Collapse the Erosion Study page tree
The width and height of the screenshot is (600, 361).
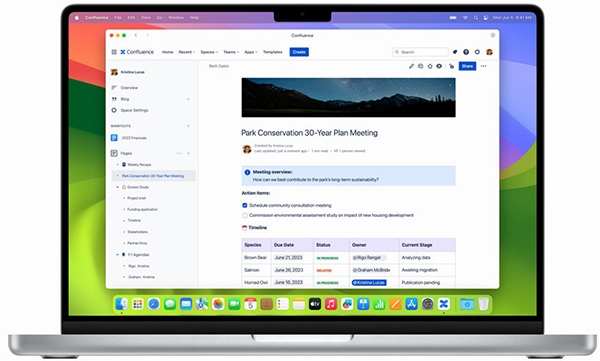117,187
